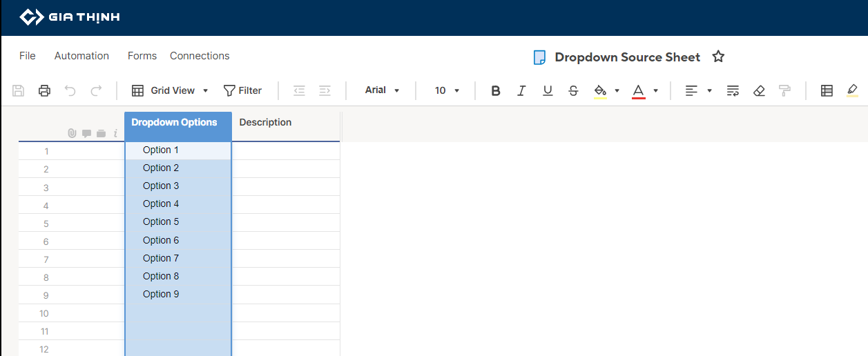Click the Undo arrow icon
The width and height of the screenshot is (868, 356).
(x=70, y=90)
